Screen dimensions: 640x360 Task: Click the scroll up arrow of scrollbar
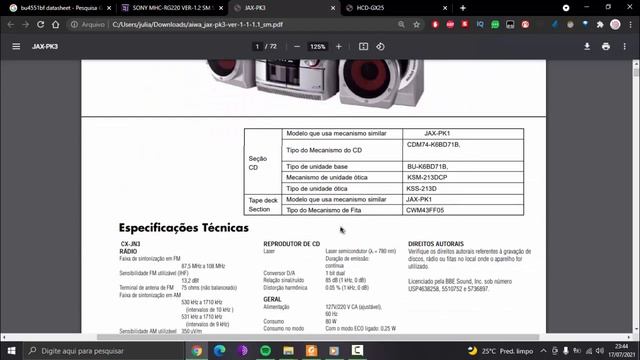click(x=636, y=63)
